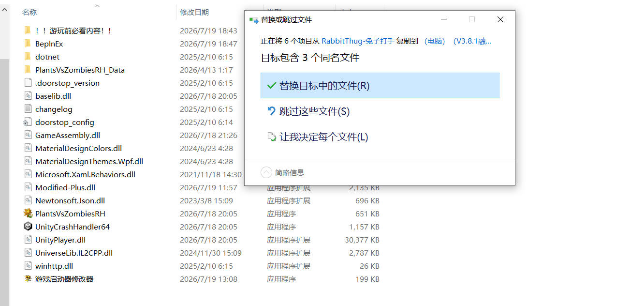Select file name GameAssembly.dll
644x306 pixels.
click(x=68, y=135)
